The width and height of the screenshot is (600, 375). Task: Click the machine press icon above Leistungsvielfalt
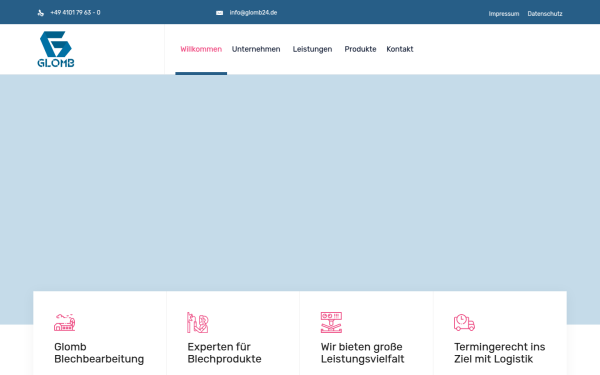(331, 322)
